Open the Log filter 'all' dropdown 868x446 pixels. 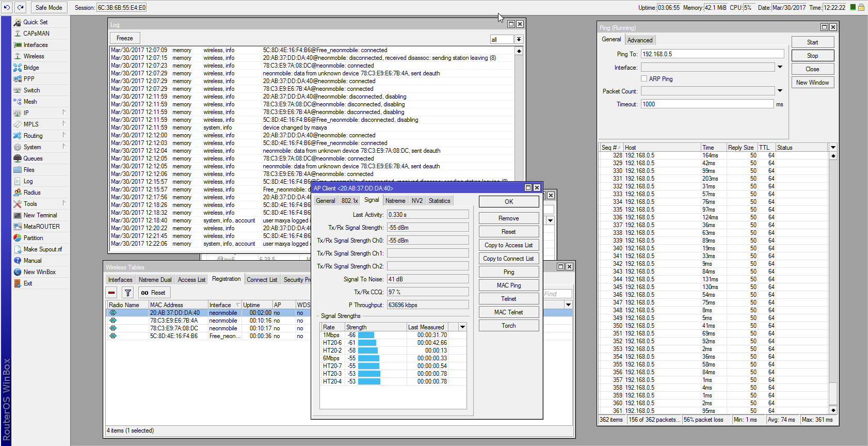coord(519,39)
